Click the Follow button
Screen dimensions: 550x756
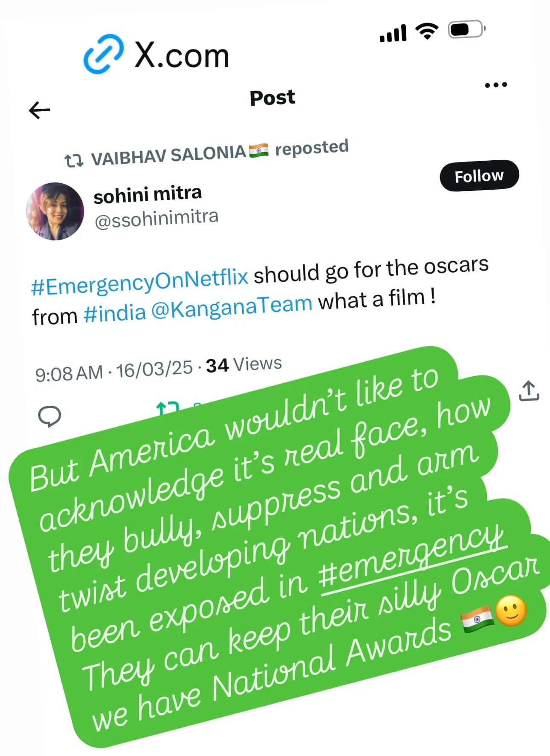click(x=479, y=176)
